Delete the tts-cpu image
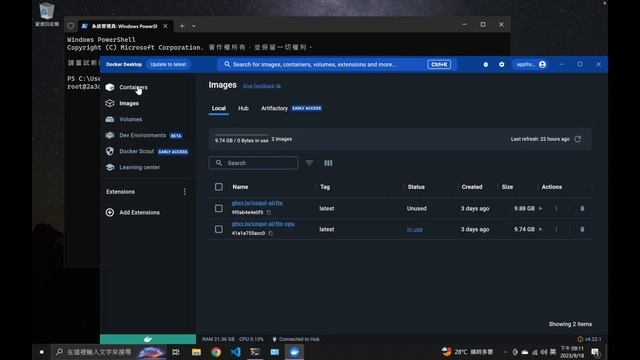 tap(582, 229)
